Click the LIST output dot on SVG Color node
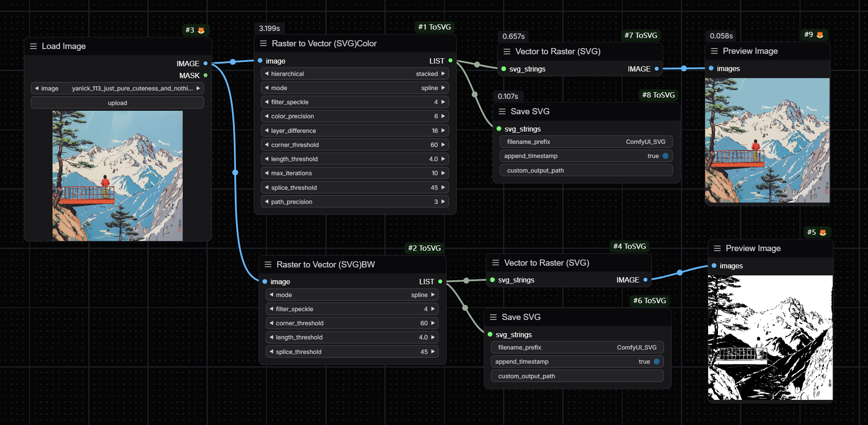868x425 pixels. (450, 60)
